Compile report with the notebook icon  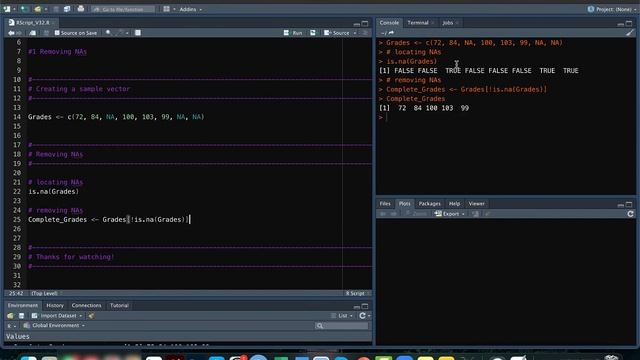click(138, 33)
